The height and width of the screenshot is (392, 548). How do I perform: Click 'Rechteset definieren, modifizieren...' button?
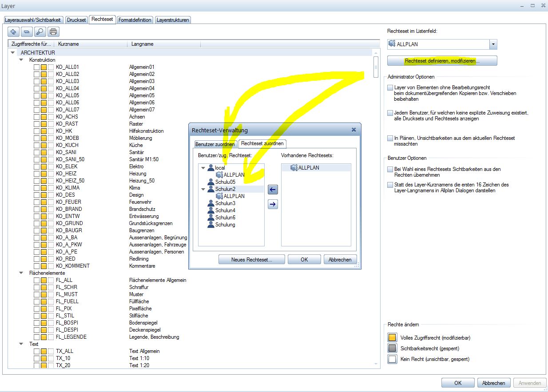point(442,61)
